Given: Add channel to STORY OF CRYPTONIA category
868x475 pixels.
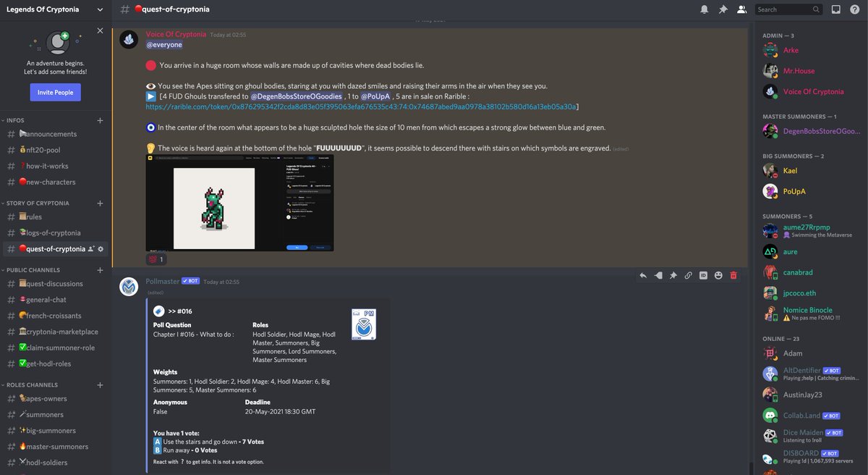Looking at the screenshot, I should pyautogui.click(x=100, y=203).
